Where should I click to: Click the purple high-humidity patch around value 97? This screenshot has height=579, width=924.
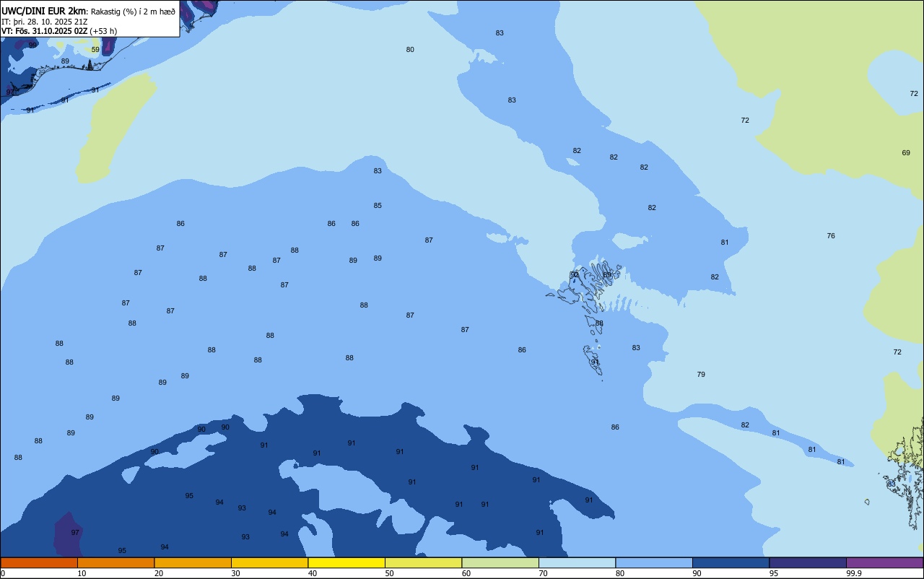[67, 534]
